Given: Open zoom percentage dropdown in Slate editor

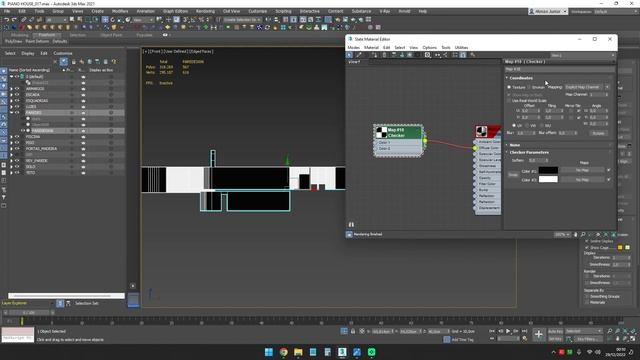Looking at the screenshot, I should click(562, 235).
